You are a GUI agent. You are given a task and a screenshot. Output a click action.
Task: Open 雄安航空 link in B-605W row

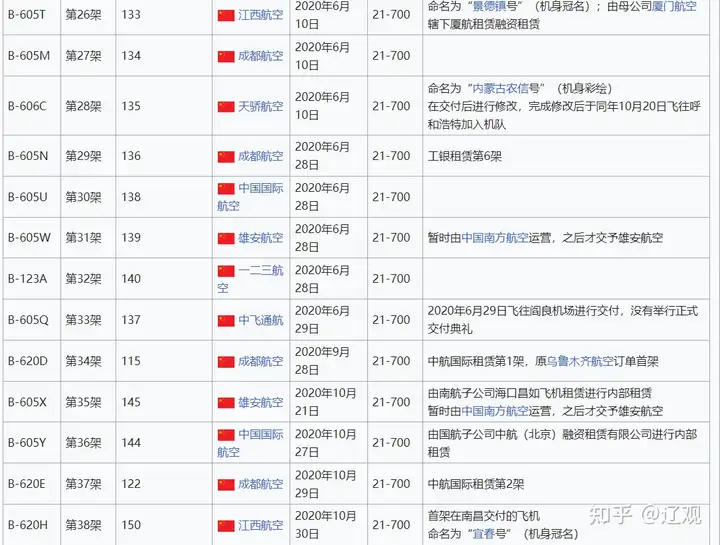point(260,238)
